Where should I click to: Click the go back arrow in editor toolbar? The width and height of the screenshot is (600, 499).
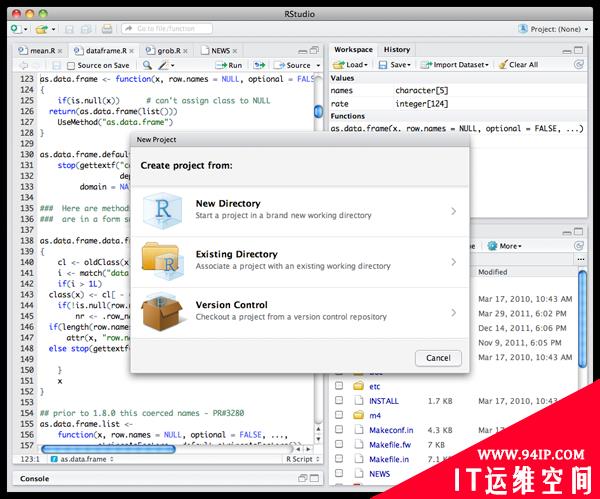[x=24, y=65]
